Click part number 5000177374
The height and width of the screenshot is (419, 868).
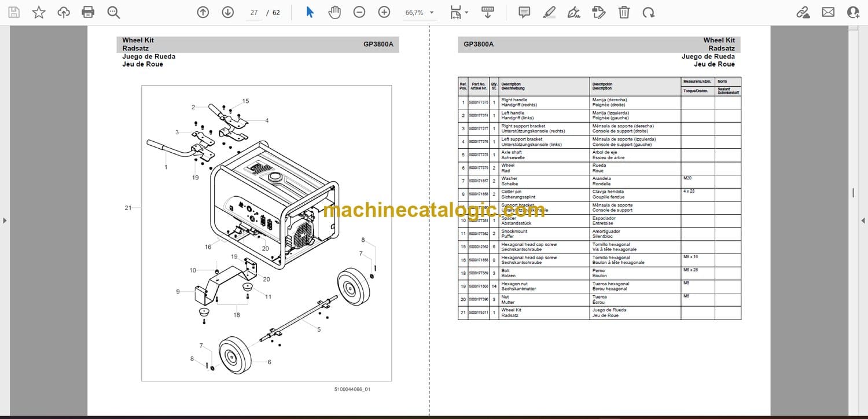[479, 116]
